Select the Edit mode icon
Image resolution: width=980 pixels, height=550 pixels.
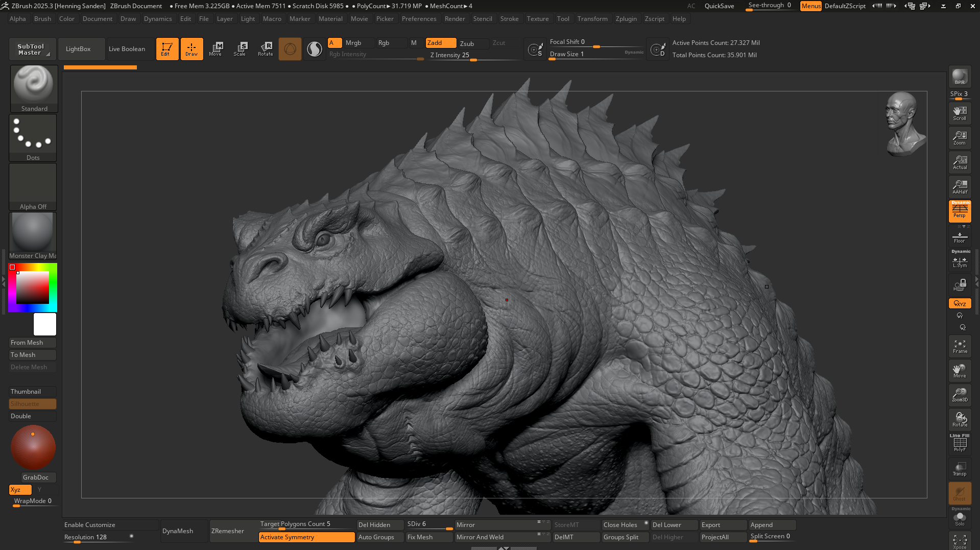pyautogui.click(x=167, y=49)
